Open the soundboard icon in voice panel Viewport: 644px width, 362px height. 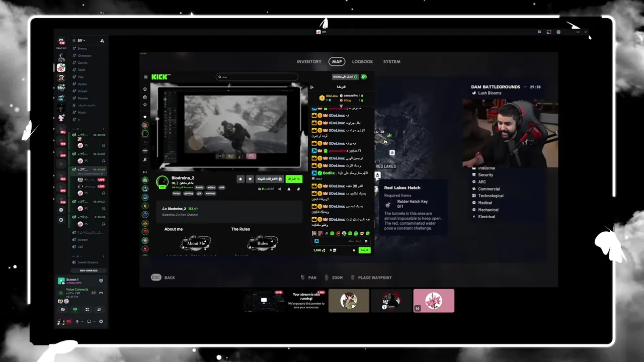click(x=99, y=309)
